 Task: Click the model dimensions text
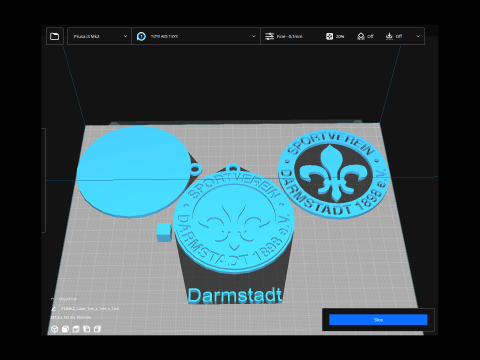pyautogui.click(x=71, y=317)
